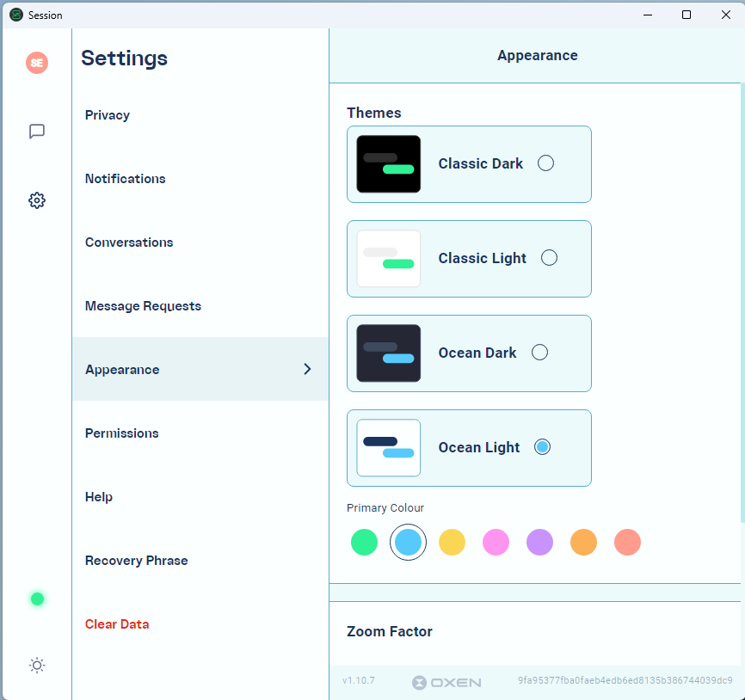Toggle the sun theme switch icon

coord(37,666)
